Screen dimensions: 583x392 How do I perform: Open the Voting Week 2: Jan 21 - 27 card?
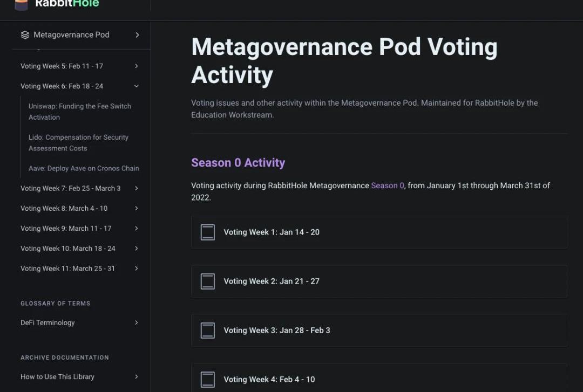click(x=379, y=281)
